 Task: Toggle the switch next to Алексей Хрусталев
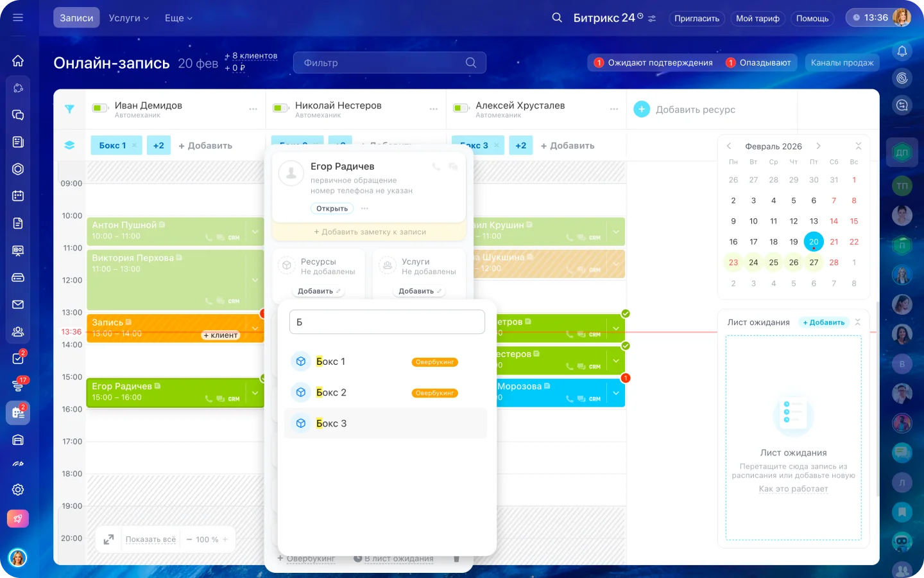(461, 108)
